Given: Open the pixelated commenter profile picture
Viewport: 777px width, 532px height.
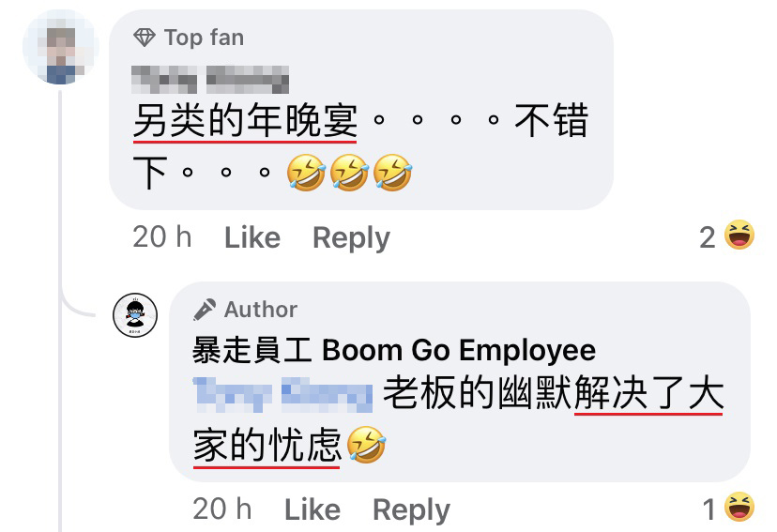Looking at the screenshot, I should click(x=61, y=47).
